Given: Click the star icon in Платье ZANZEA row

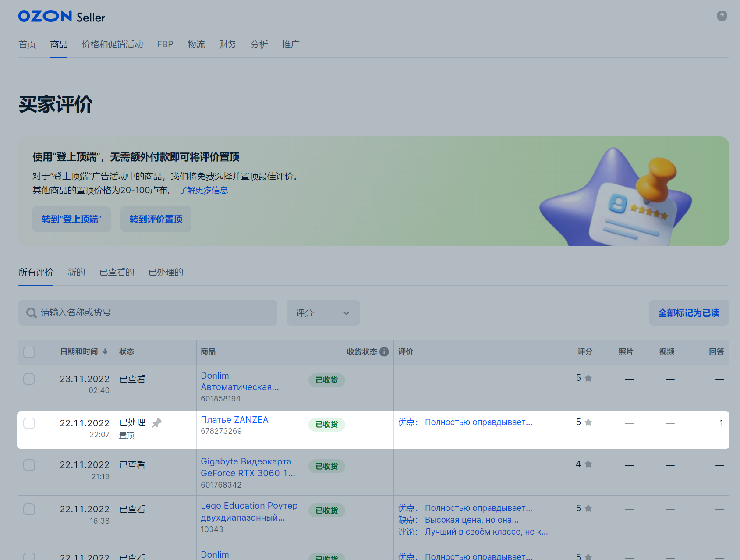Looking at the screenshot, I should click(588, 422).
